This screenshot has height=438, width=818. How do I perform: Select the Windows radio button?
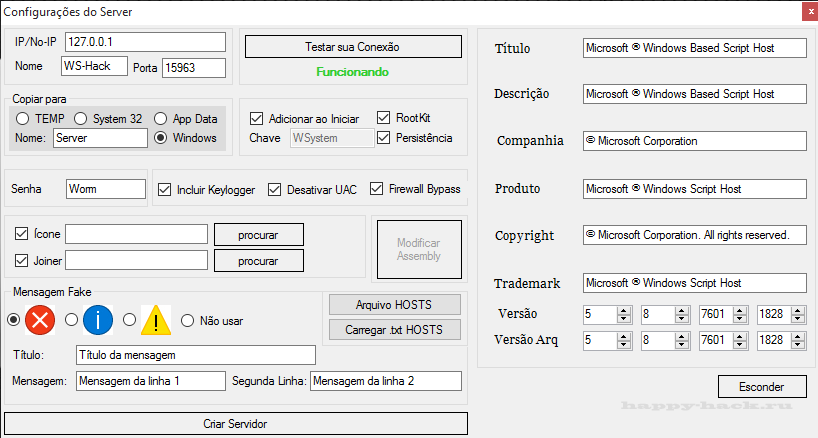pos(160,138)
